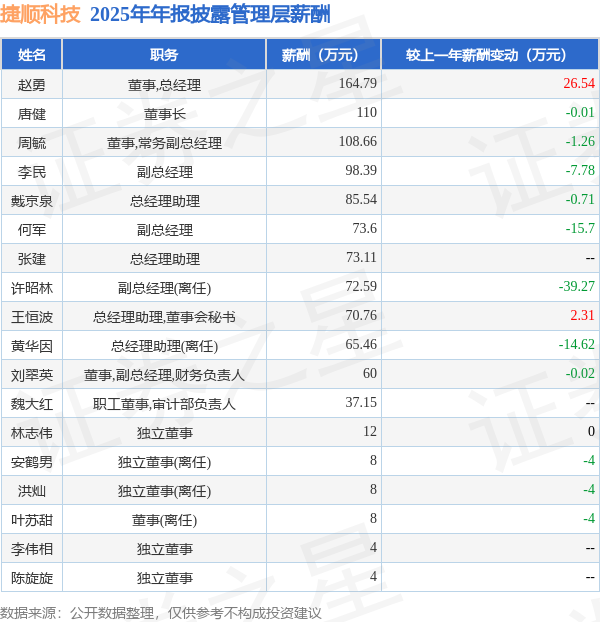Click the salary value 110
600x622 pixels.
366,112
